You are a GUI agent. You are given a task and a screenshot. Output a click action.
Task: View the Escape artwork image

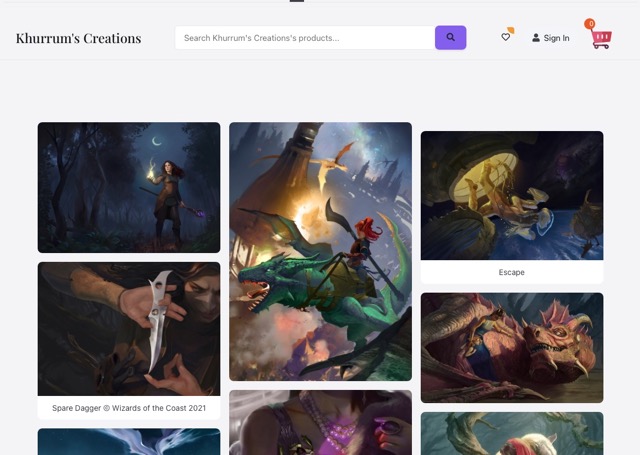(512, 195)
